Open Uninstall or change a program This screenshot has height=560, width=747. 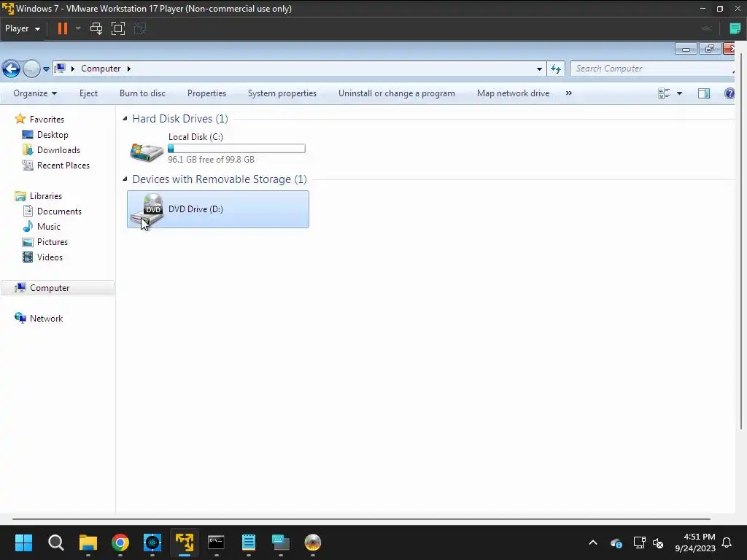pyautogui.click(x=396, y=93)
